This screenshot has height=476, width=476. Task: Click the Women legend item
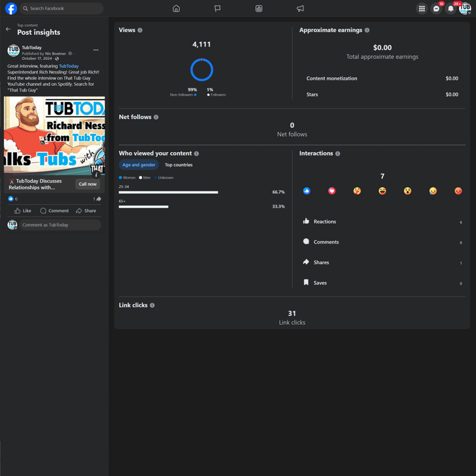tap(127, 178)
